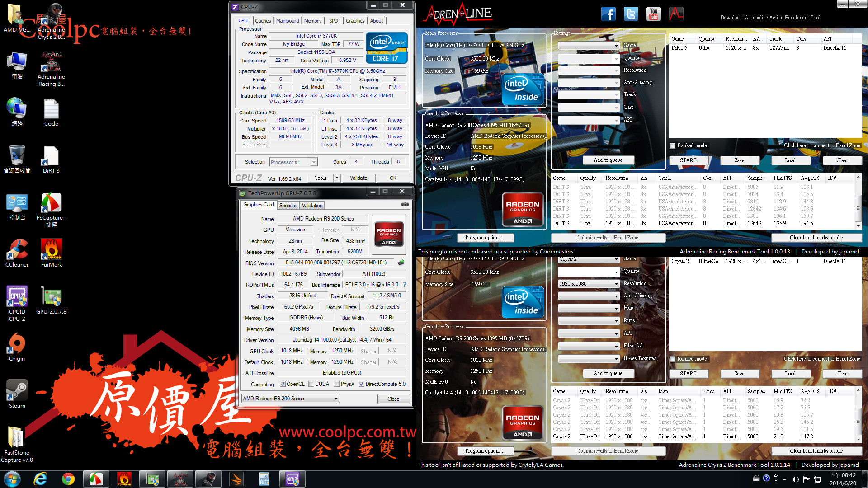Click the bus interface question mark in GPU-Z
868x488 pixels.
click(405, 285)
